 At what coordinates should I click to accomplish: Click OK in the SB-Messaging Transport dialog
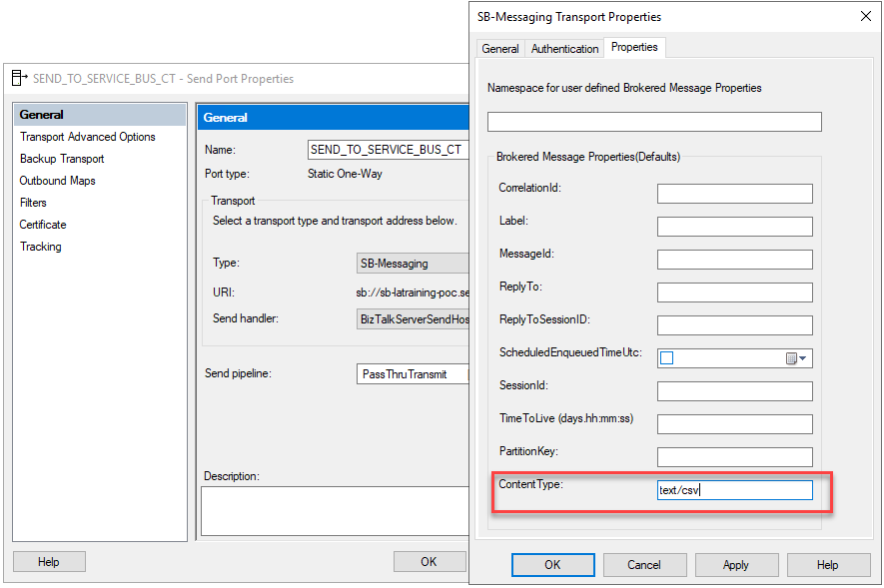pyautogui.click(x=552, y=564)
